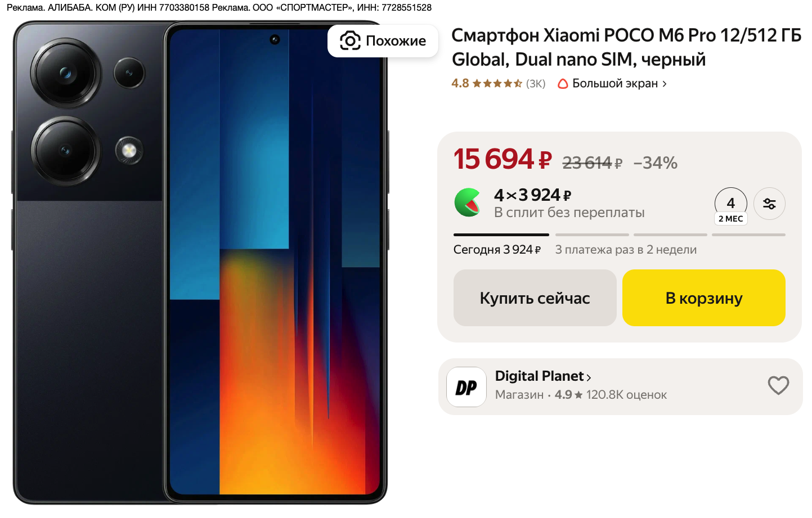
Task: Click the camera icon for similar items
Action: pyautogui.click(x=350, y=40)
